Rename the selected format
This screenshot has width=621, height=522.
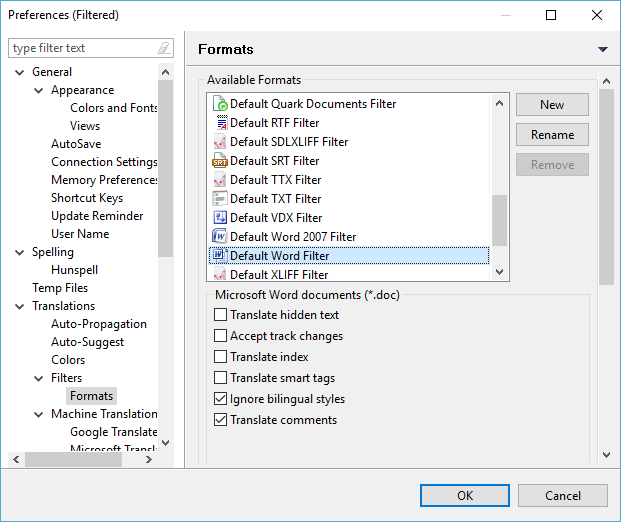point(552,135)
